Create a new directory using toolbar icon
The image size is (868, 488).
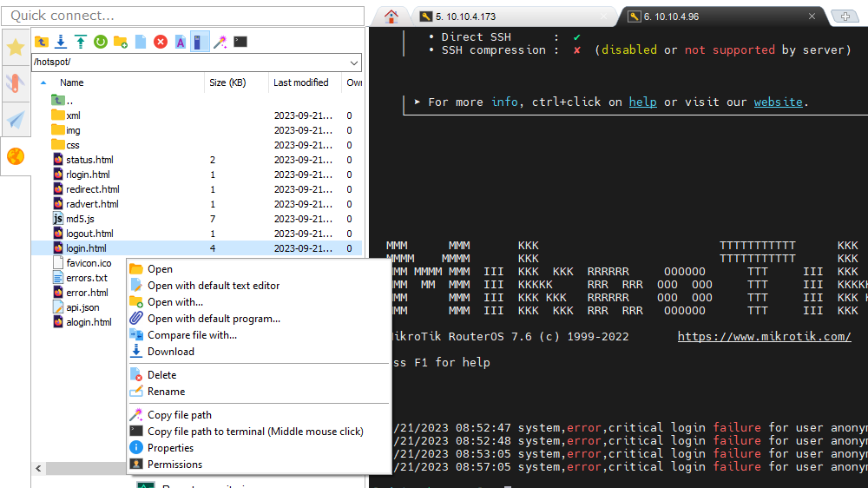[x=121, y=42]
